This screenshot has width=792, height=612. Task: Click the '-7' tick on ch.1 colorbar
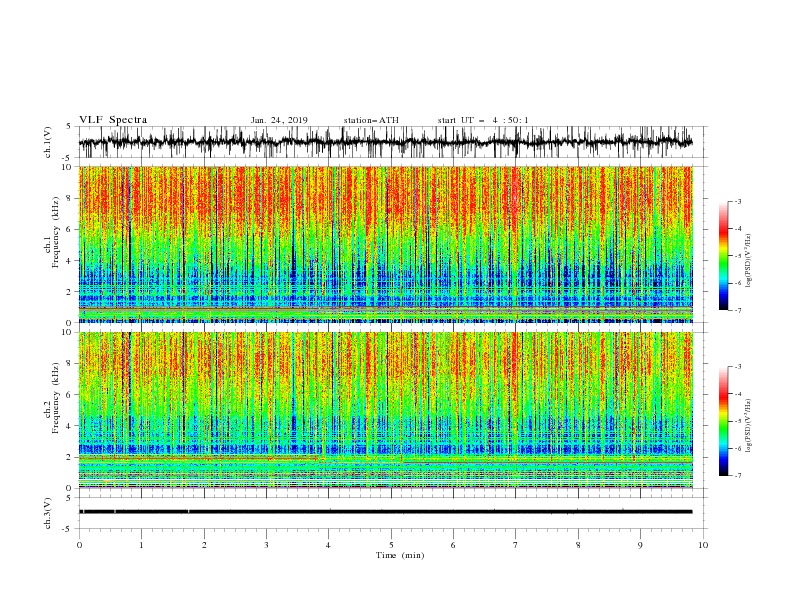point(737,310)
